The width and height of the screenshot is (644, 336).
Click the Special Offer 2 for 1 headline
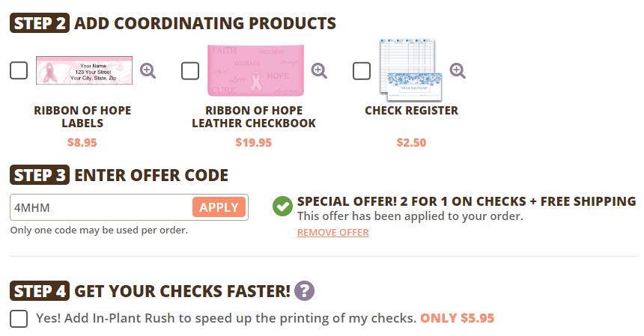(466, 201)
